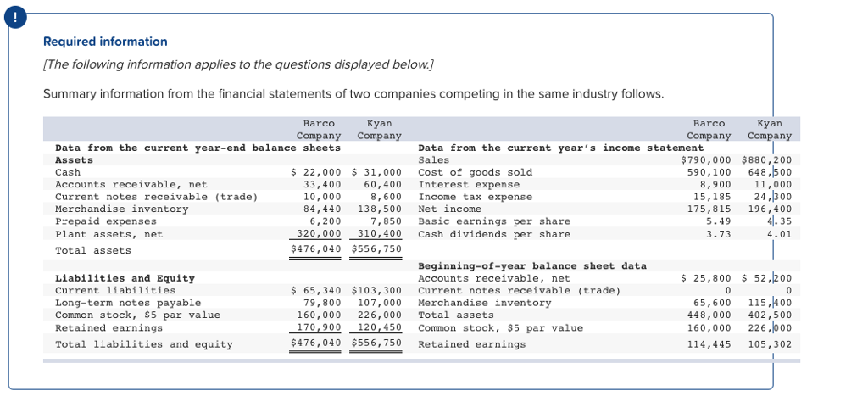868x402 pixels.
Task: Click the summary information sentence
Action: pyautogui.click(x=353, y=93)
